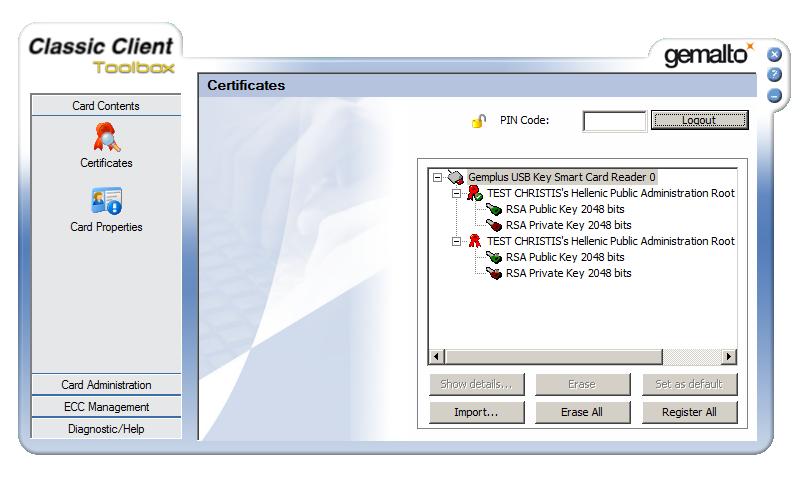Select second RSA Private Key 2048 bits row
801x483 pixels.
coord(569,273)
